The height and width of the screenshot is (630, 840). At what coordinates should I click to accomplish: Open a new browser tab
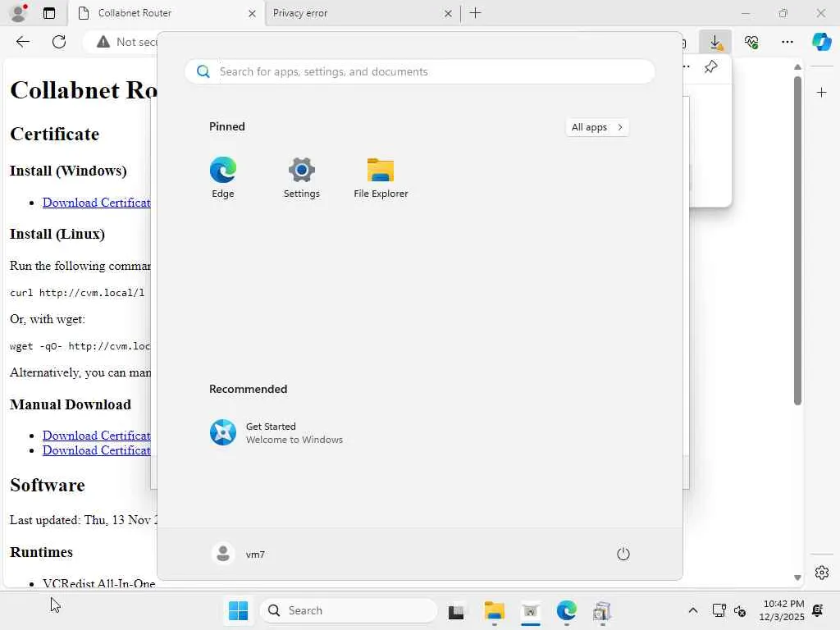pos(475,13)
